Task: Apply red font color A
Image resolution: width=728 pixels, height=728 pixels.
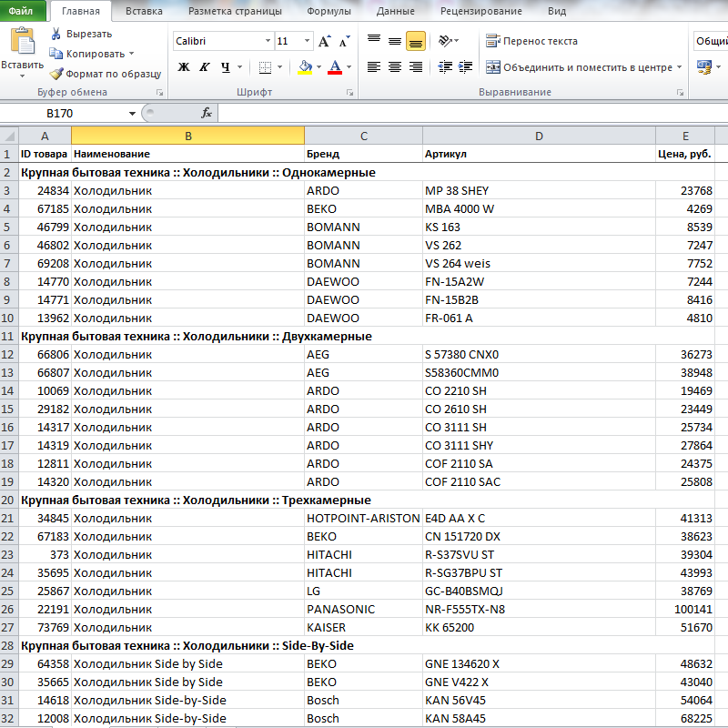Action: click(335, 67)
